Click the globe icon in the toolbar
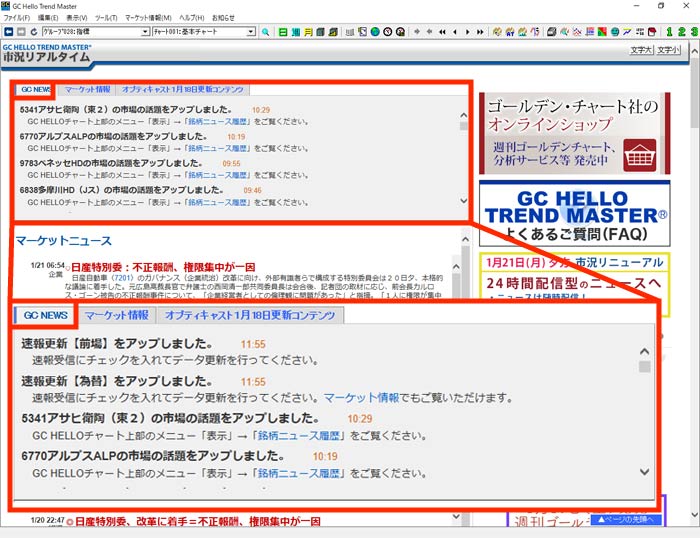This screenshot has width=700, height=538. 374,32
